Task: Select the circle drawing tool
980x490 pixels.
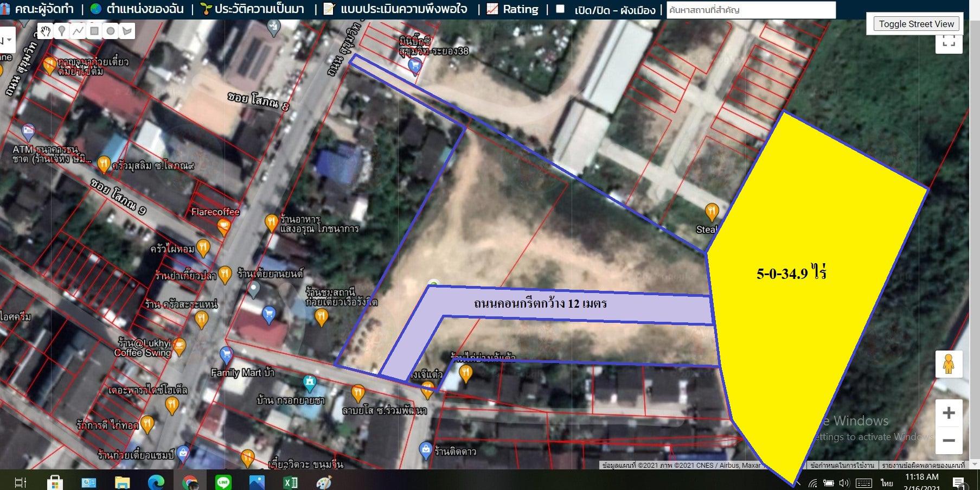Action: (x=111, y=31)
